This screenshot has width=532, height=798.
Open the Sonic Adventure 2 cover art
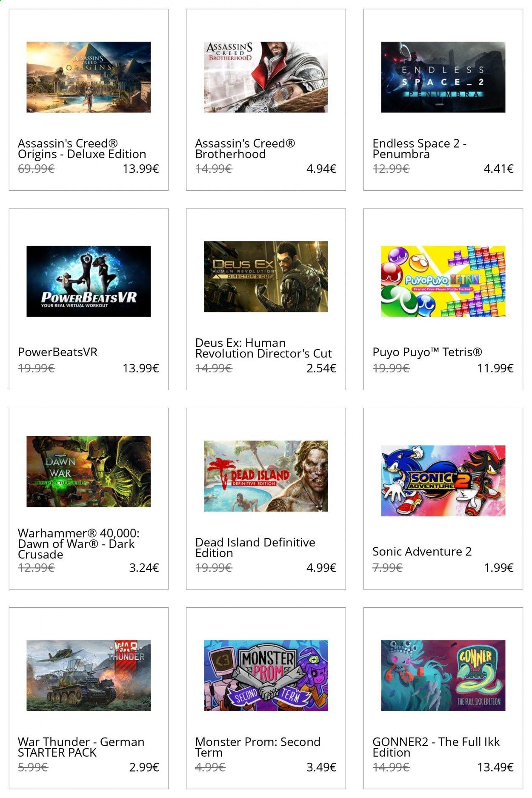(443, 481)
